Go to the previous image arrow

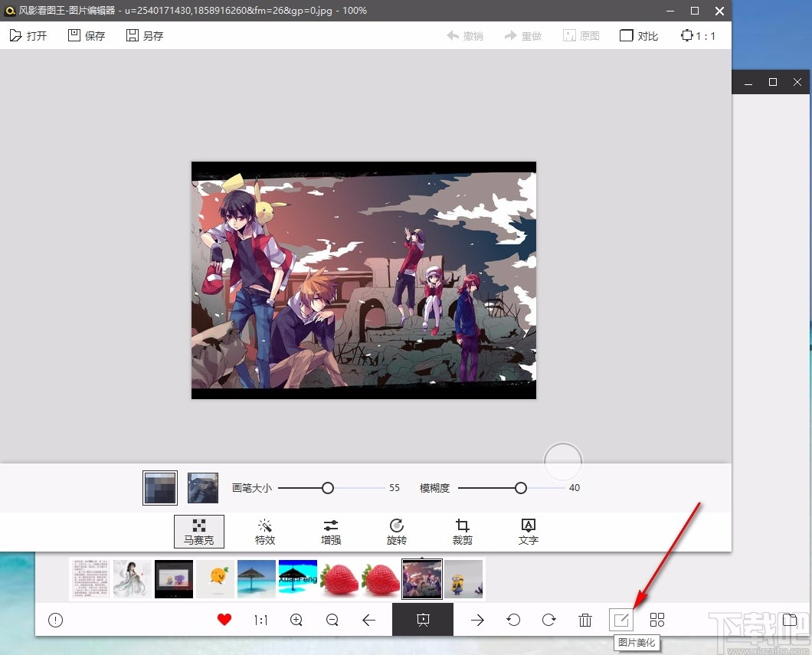click(368, 620)
